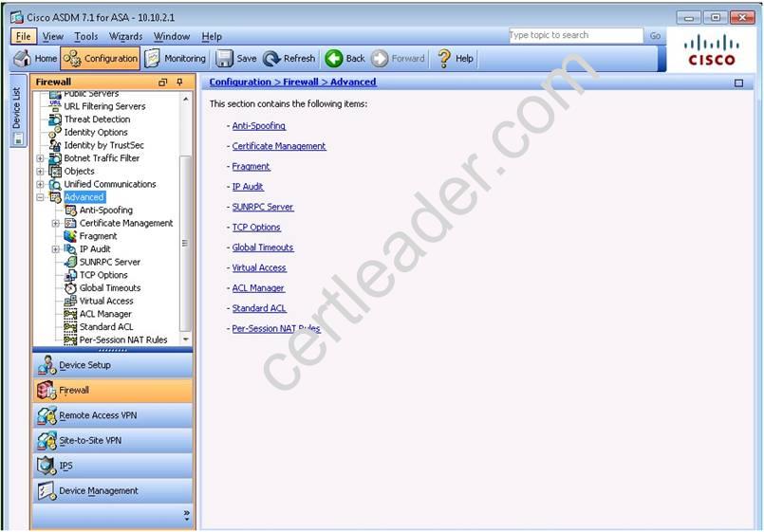Open Help with the question mark icon
The height and width of the screenshot is (532, 764).
point(456,59)
